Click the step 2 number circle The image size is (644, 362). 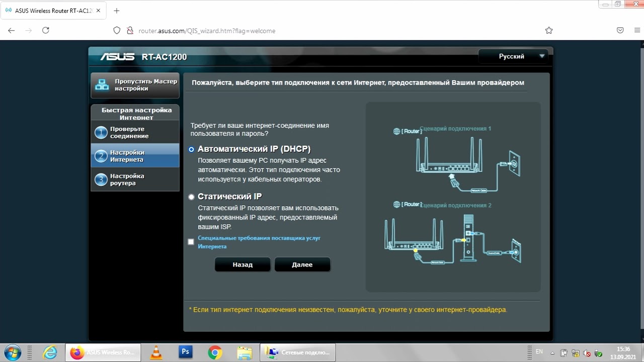coord(101,156)
